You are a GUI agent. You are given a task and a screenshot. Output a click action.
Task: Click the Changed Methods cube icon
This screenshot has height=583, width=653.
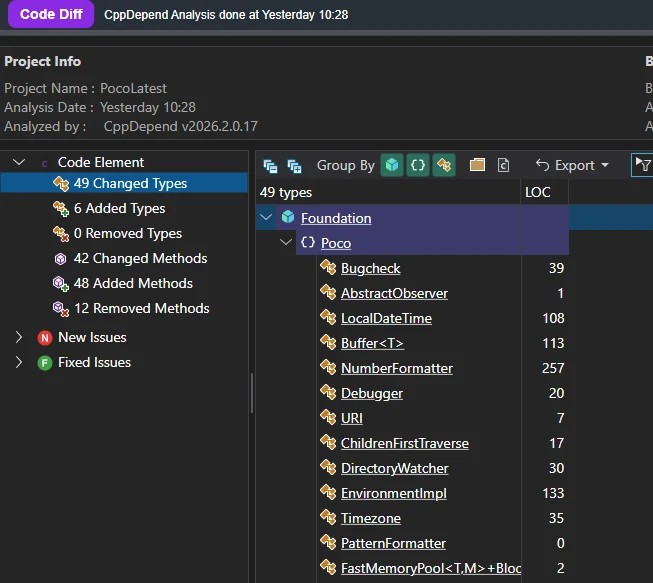[x=61, y=259]
